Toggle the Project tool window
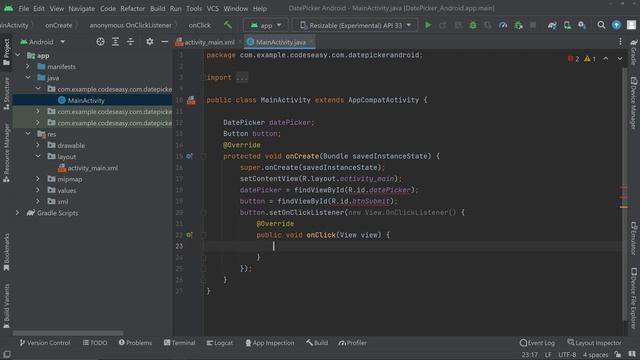The image size is (640, 360). pos(7,52)
